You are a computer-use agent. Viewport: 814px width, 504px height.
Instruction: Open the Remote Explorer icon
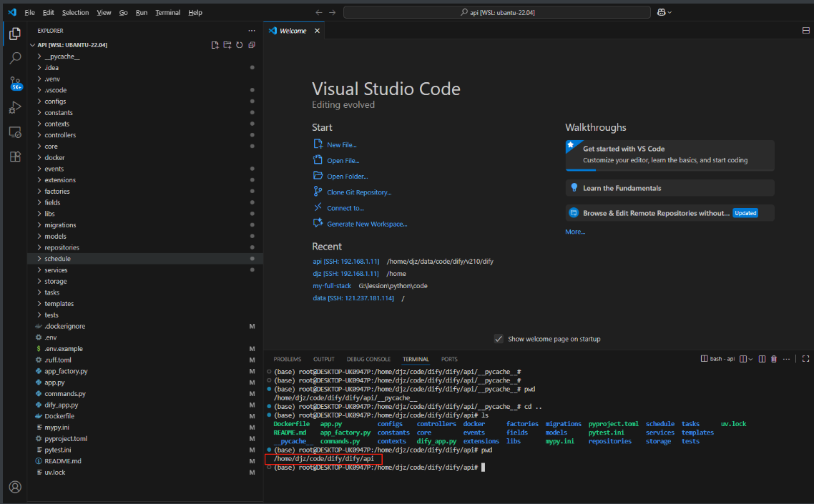(15, 132)
